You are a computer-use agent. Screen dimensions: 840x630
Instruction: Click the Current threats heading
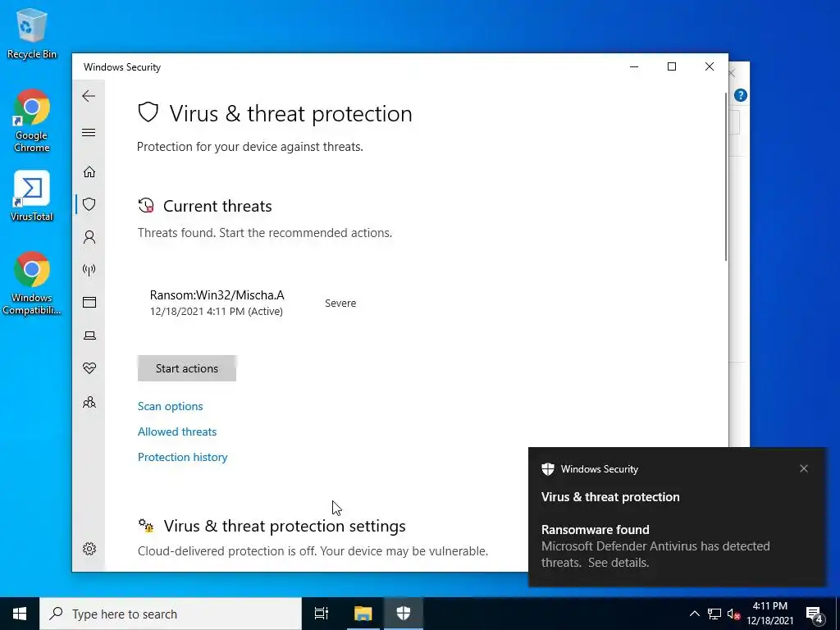pos(217,206)
